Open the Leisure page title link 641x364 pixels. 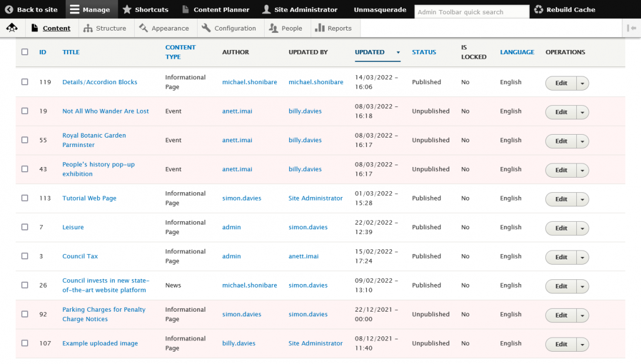tap(73, 227)
